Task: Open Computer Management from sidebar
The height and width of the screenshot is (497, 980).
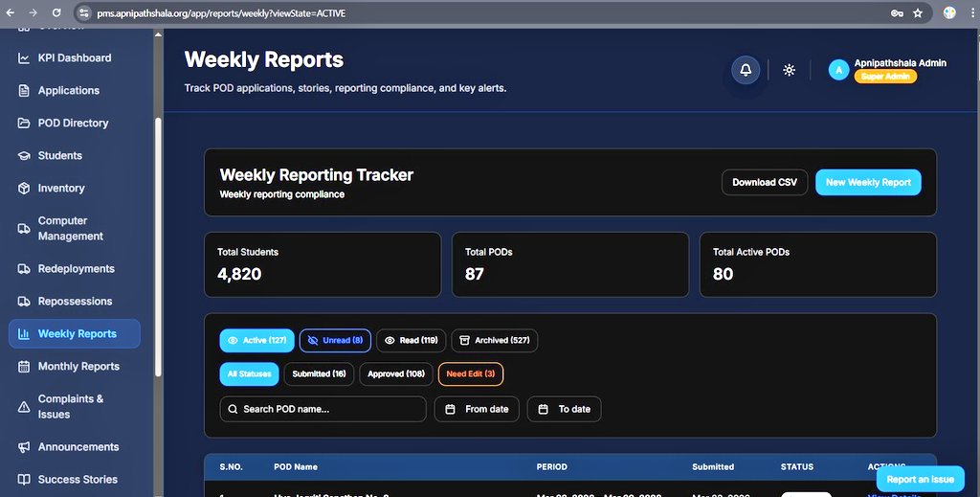Action: click(75, 228)
